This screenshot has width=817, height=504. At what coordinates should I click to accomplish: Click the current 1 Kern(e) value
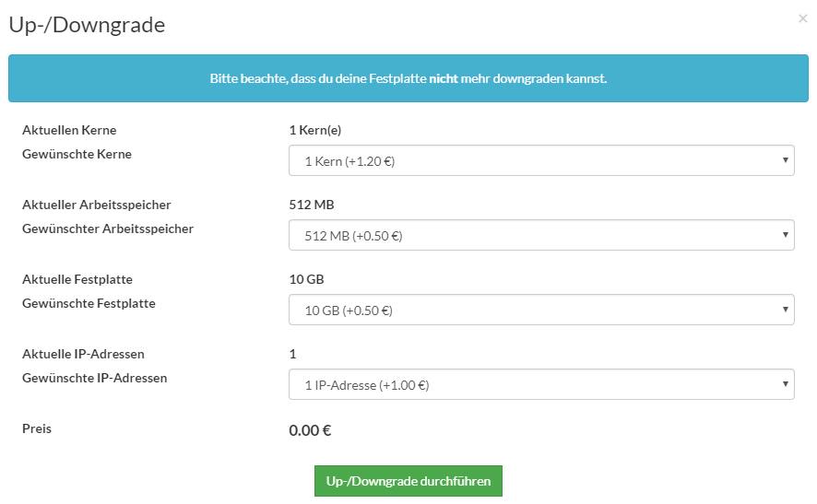tap(314, 130)
